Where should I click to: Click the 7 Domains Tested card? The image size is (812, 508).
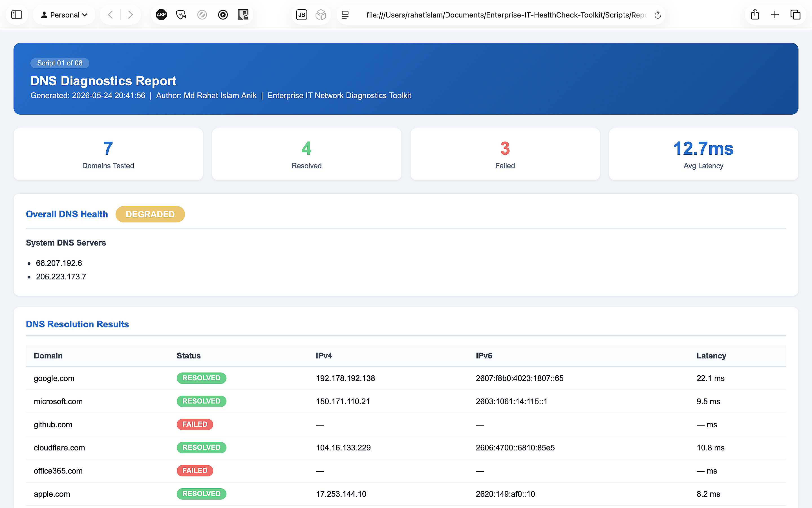108,154
